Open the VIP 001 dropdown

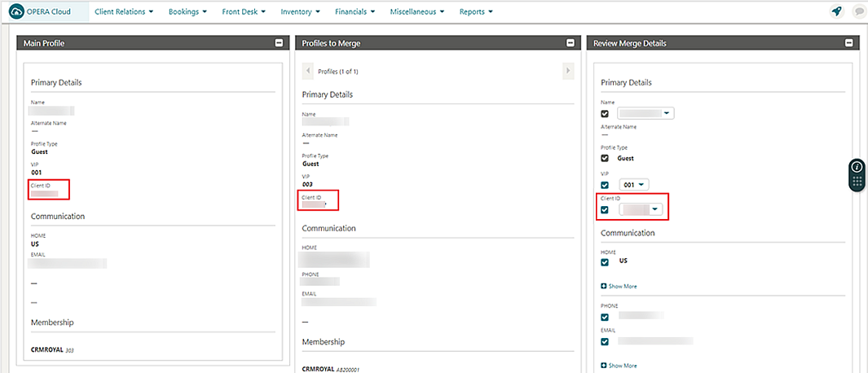click(633, 185)
